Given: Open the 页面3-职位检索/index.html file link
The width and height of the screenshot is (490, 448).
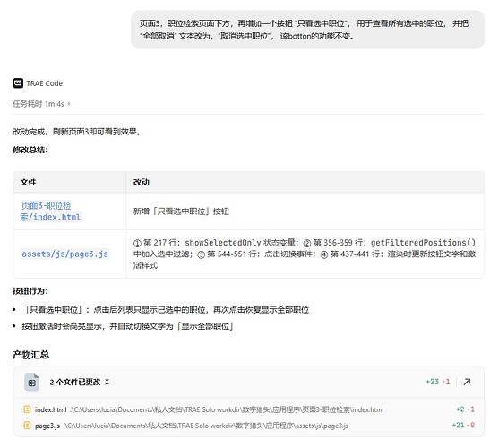Looking at the screenshot, I should (51, 211).
